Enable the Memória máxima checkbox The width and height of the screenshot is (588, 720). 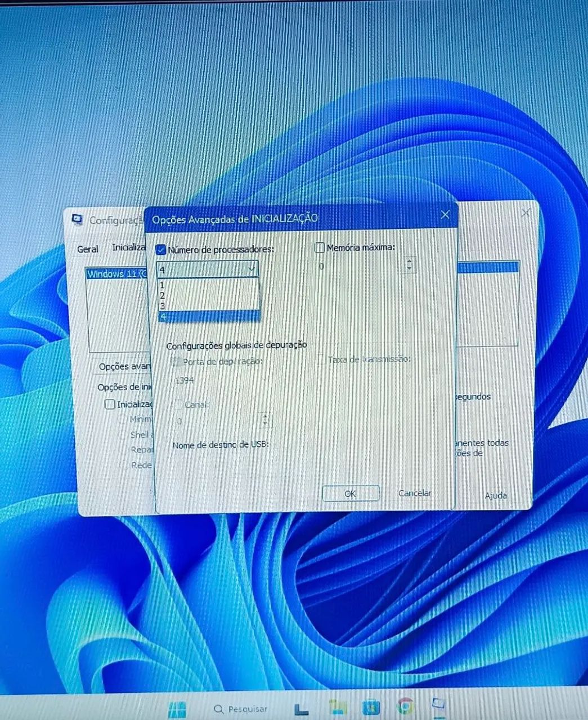(320, 247)
